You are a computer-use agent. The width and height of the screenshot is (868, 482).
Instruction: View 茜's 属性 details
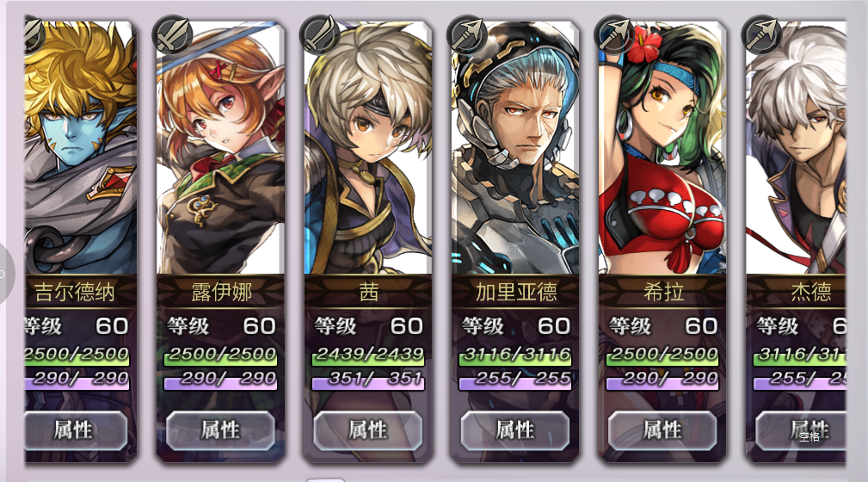coord(367,429)
